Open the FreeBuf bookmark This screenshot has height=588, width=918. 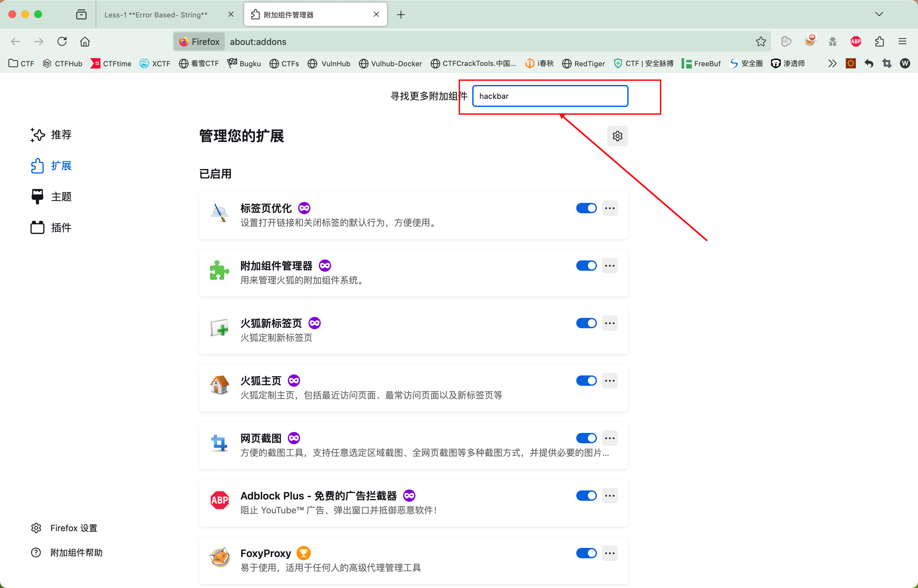pyautogui.click(x=701, y=63)
